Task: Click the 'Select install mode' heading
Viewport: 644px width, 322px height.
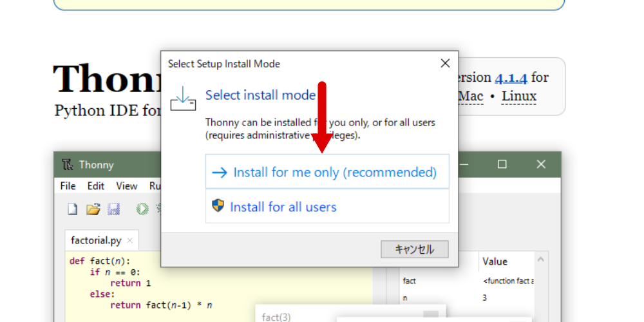Action: point(260,95)
